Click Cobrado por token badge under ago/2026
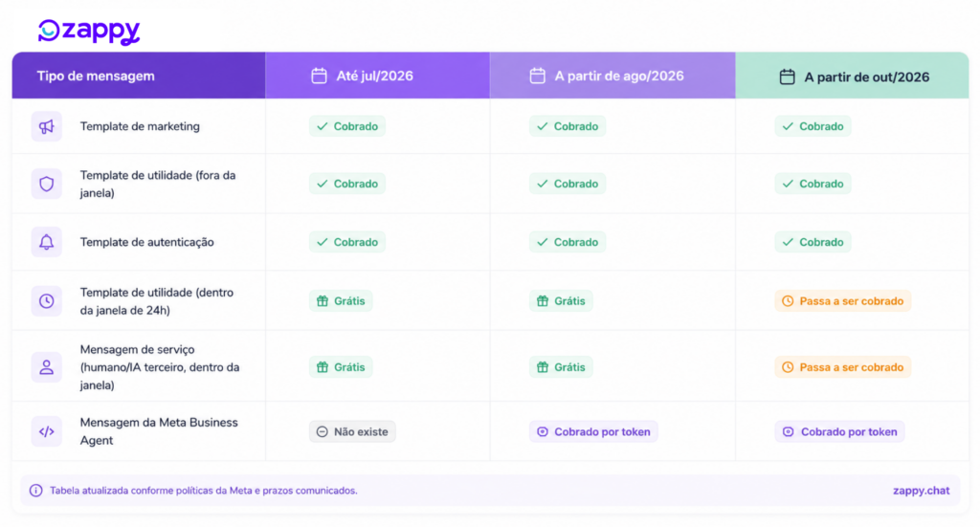Screen dimensions: 980x527 [x=593, y=431]
